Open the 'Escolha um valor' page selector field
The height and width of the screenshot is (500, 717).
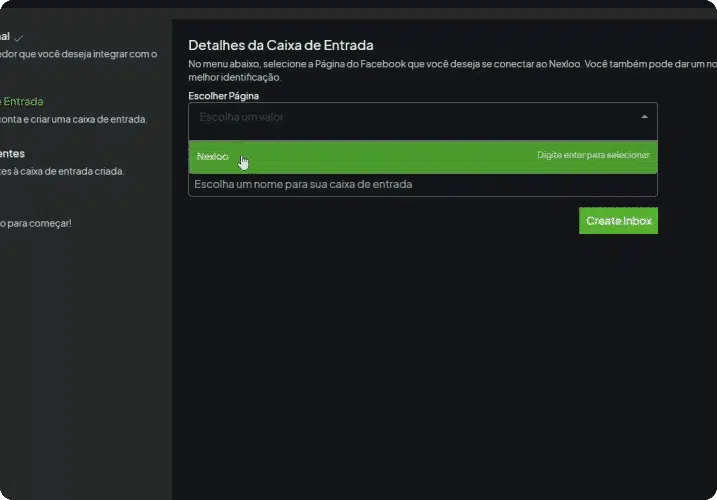[423, 121]
